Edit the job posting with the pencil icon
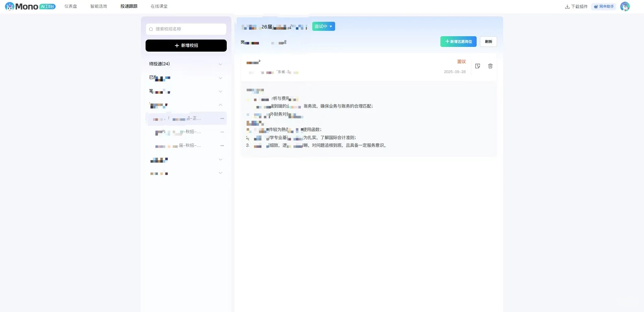644x312 pixels. tap(478, 66)
